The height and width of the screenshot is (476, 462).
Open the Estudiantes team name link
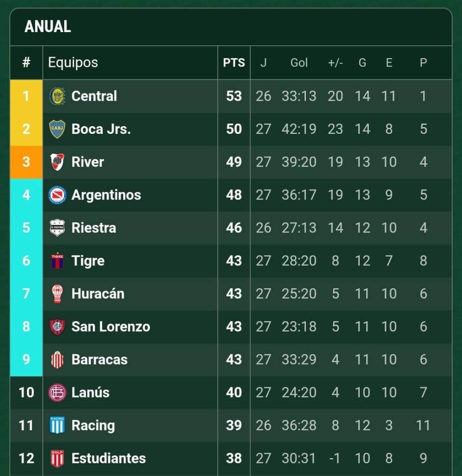tap(108, 458)
